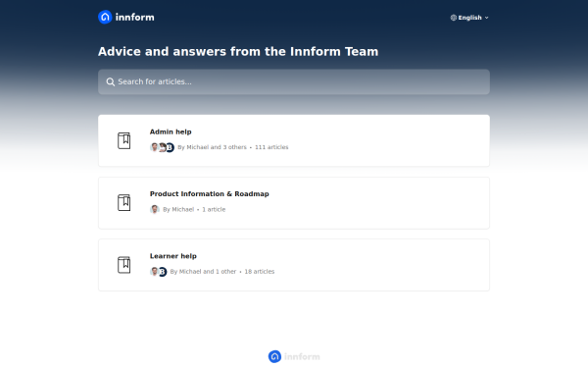Click the magnifying glass search icon
Image resolution: width=588 pixels, height=368 pixels.
pyautogui.click(x=110, y=81)
